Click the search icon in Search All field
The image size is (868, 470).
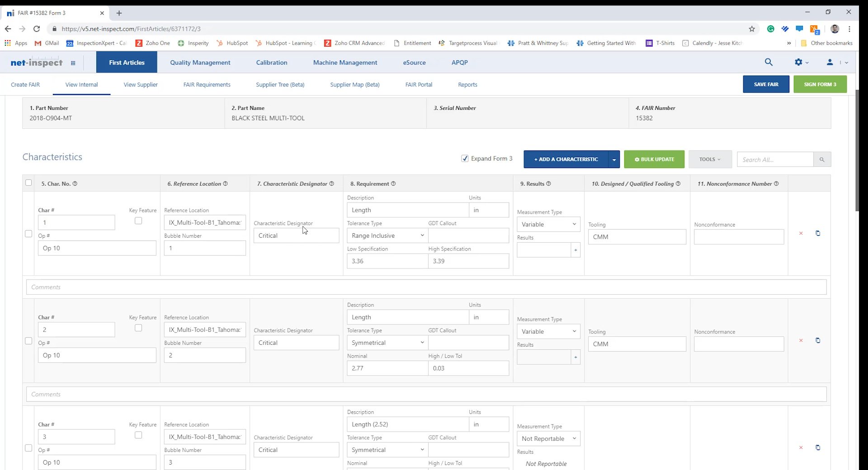[x=821, y=159]
